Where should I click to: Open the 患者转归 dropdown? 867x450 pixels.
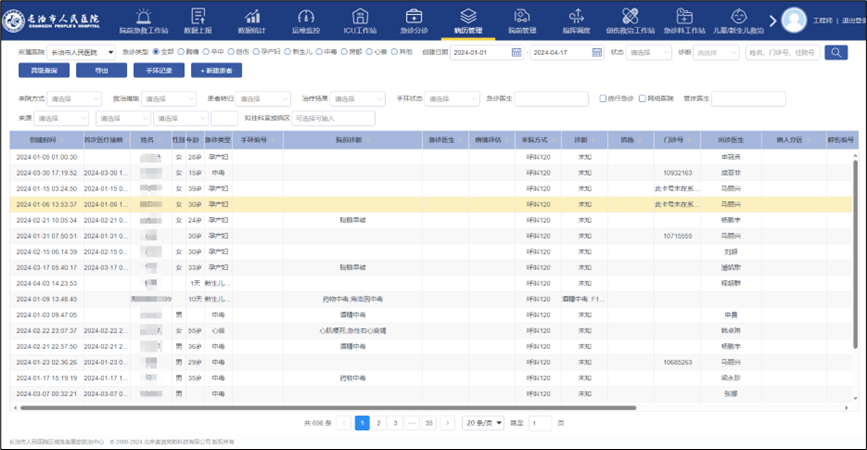point(263,99)
